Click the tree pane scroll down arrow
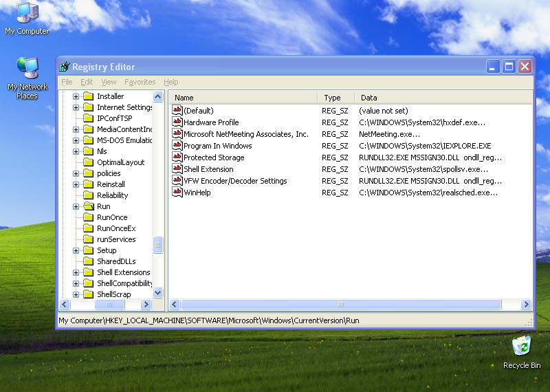Image resolution: width=550 pixels, height=392 pixels. point(158,292)
